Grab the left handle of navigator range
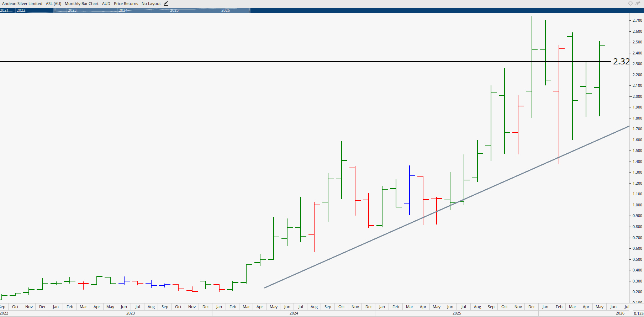 (55, 10)
